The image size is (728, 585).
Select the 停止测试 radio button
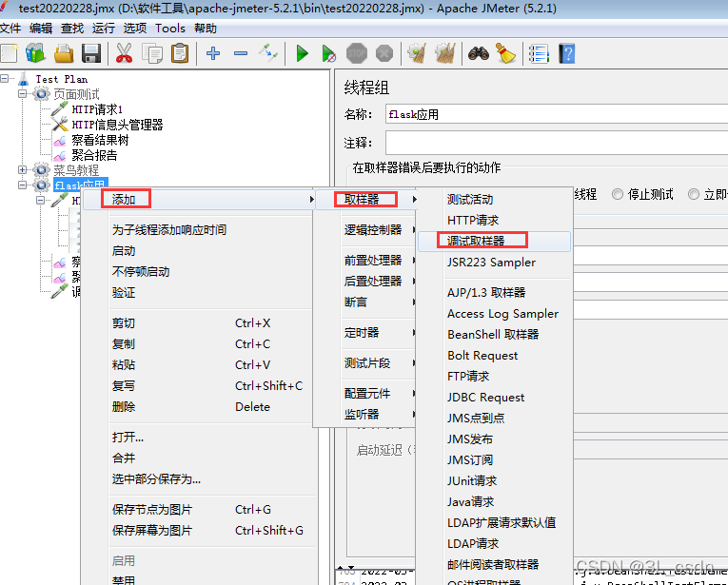[618, 194]
